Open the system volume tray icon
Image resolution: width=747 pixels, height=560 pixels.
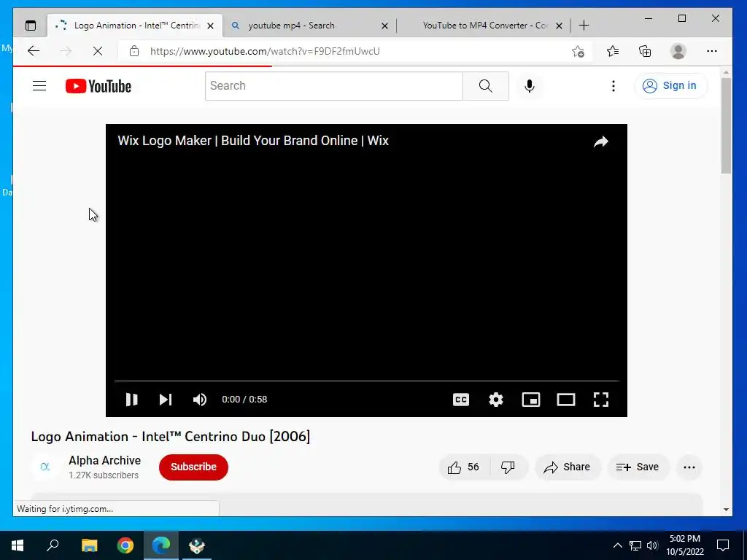coord(652,545)
